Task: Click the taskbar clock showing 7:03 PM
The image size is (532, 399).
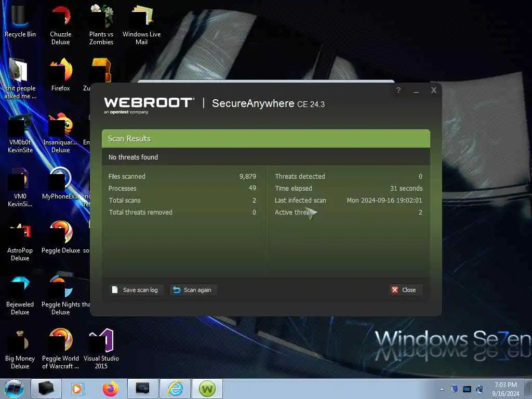Action: (x=506, y=389)
